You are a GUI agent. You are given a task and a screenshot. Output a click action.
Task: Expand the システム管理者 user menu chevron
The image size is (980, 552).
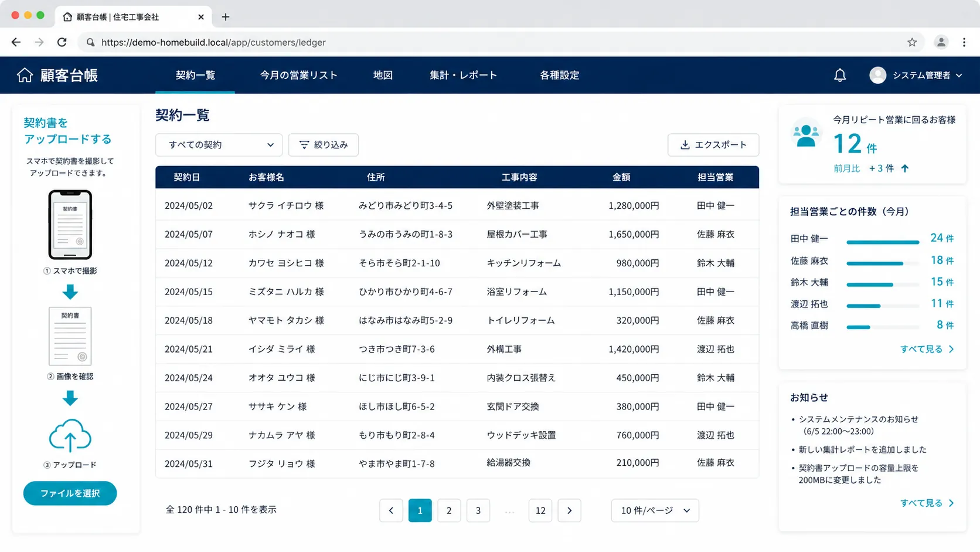click(959, 75)
